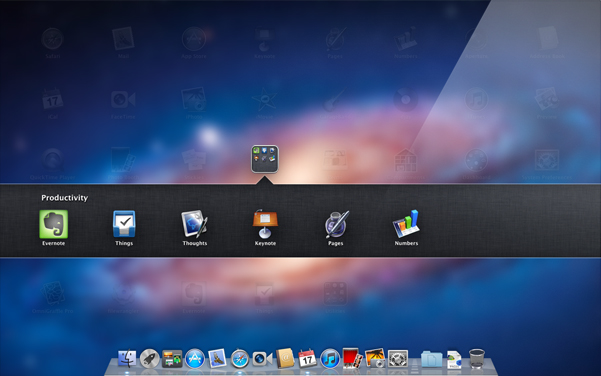
Task: Open the Things app in Productivity
Action: 124,224
